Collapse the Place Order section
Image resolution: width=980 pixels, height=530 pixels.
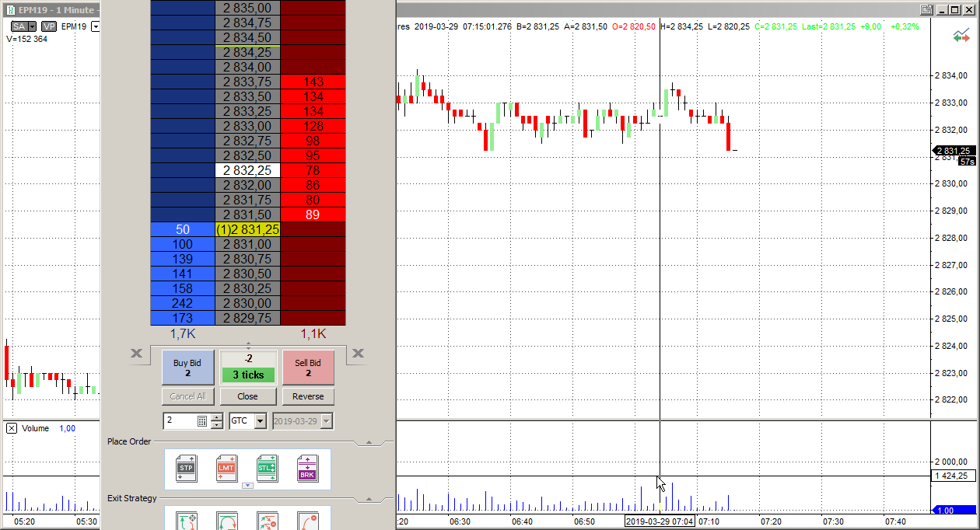click(x=369, y=441)
